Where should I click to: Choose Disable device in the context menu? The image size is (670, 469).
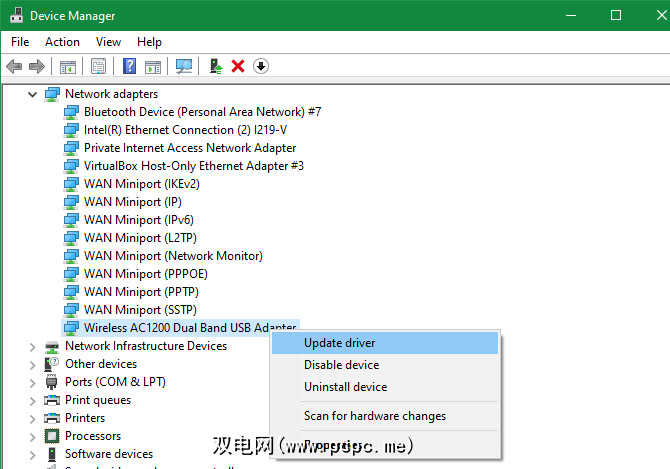(x=385, y=365)
